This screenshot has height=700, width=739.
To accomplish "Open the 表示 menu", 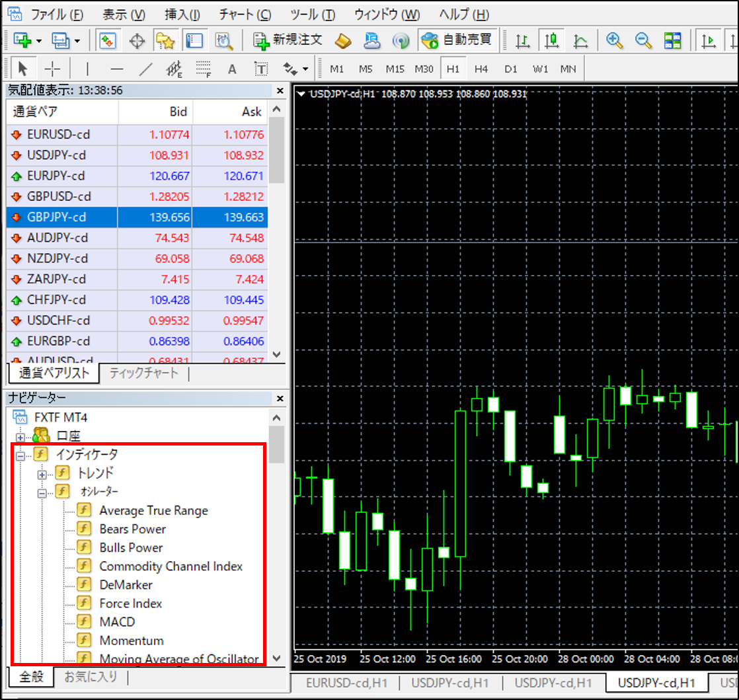I will [124, 15].
